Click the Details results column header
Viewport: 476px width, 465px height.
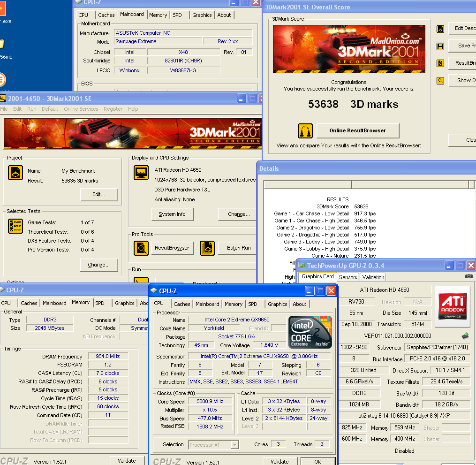point(308,185)
